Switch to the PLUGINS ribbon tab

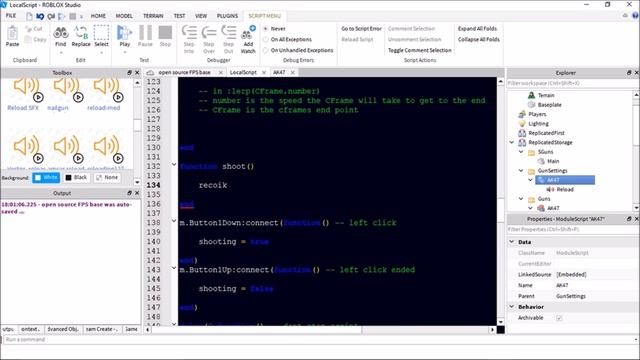[x=227, y=16]
